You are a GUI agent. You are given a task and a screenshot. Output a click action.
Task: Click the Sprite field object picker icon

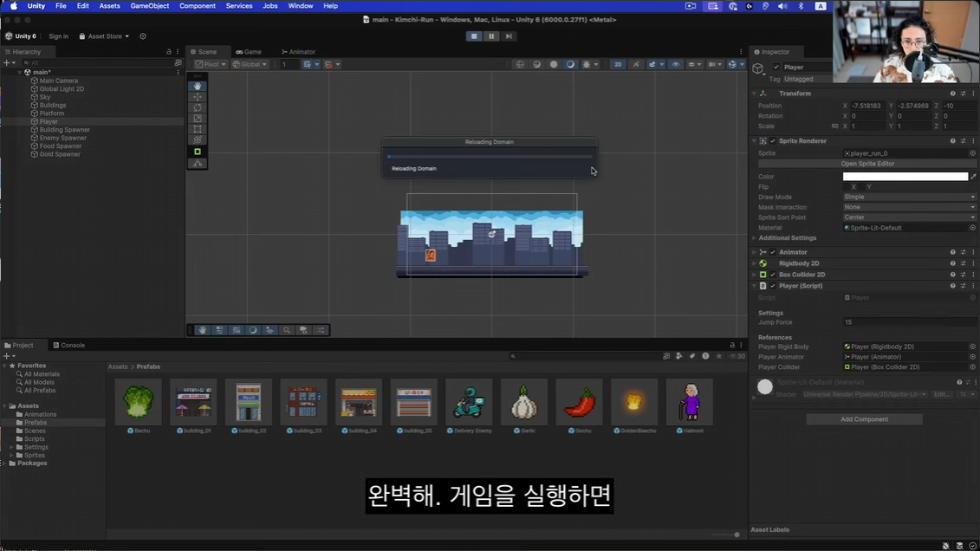point(972,153)
